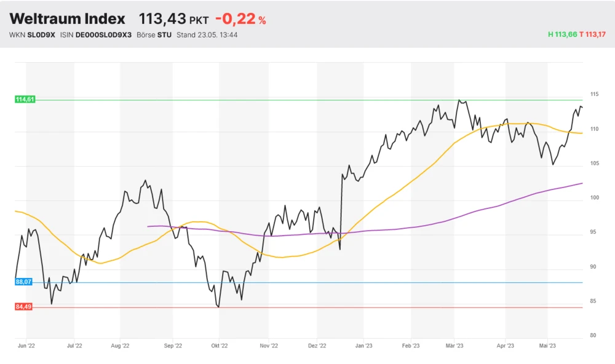
Task: Click the Okt '22 label on time axis
Action: [220, 346]
